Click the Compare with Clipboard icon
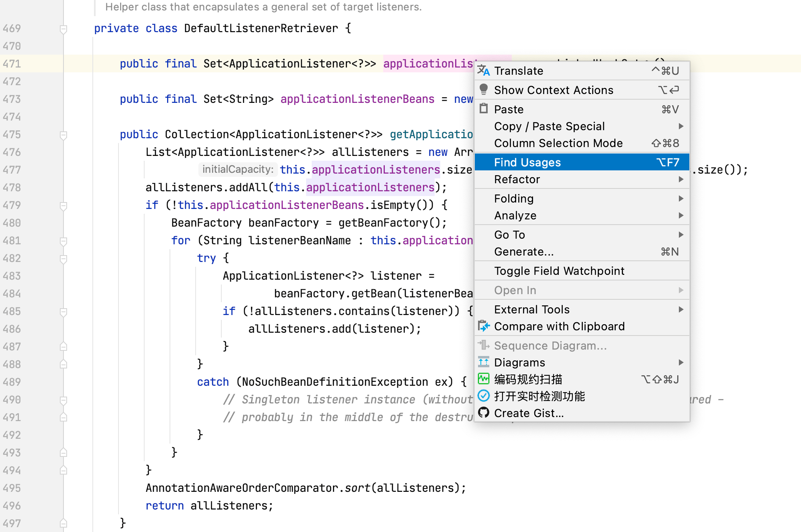This screenshot has width=801, height=532. coord(484,326)
